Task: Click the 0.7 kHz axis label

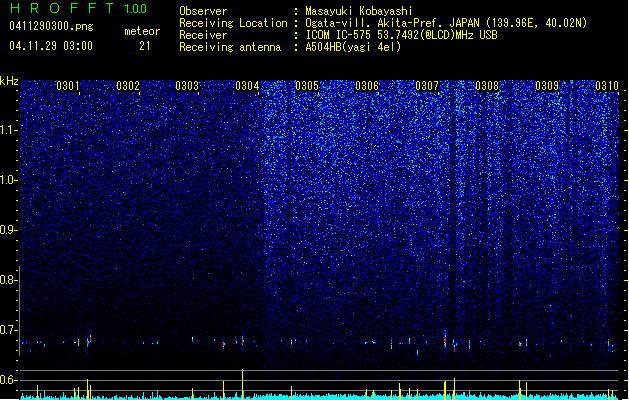Action: tap(8, 330)
